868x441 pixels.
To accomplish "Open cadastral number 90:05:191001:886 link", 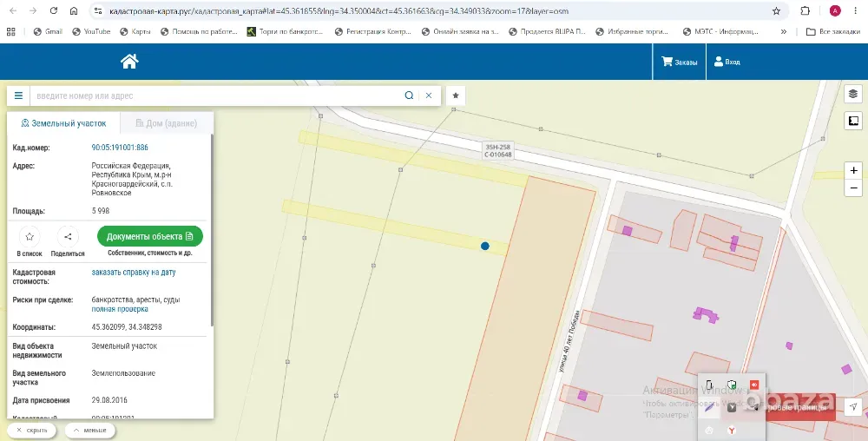I will pyautogui.click(x=120, y=148).
